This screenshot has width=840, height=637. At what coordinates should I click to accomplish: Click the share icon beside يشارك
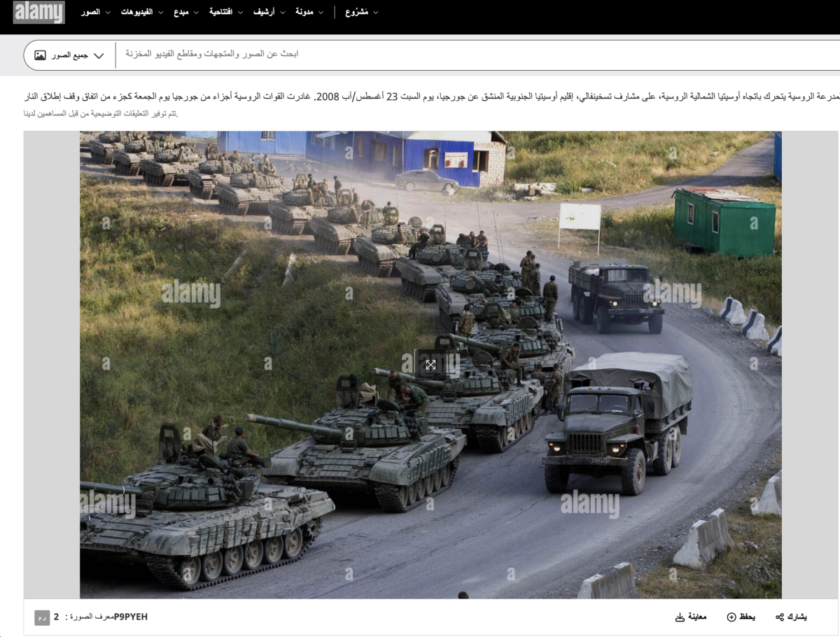[x=780, y=617]
